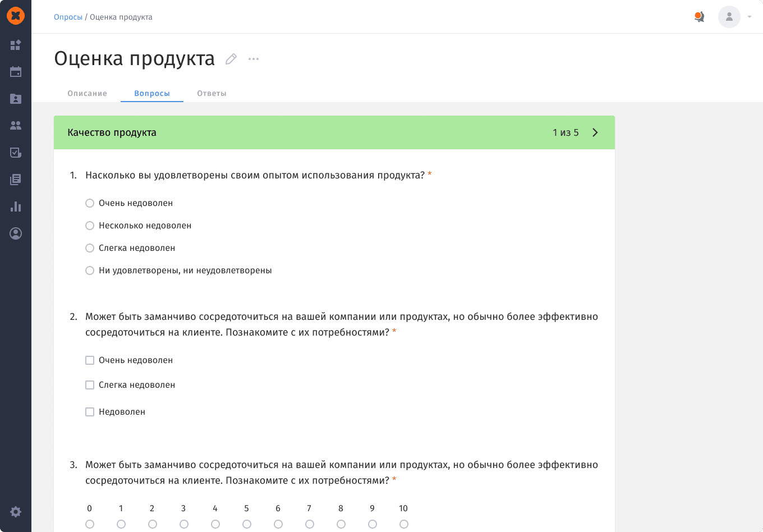Open the contacts folder sidebar icon
The image size is (763, 532).
click(x=16, y=99)
